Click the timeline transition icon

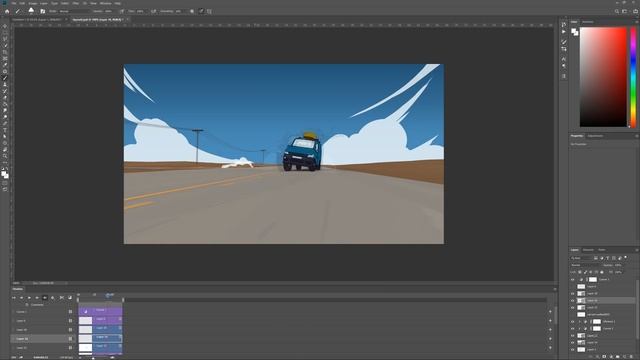tap(70, 298)
